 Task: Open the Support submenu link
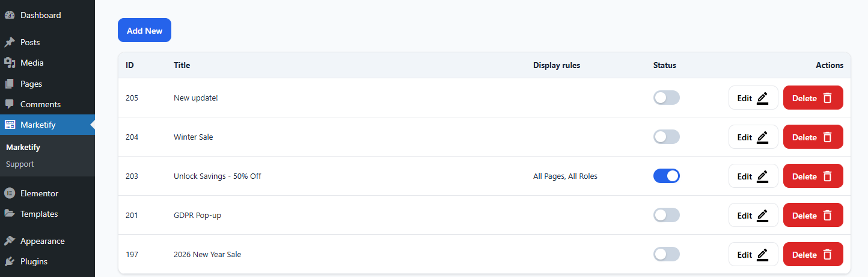click(20, 164)
